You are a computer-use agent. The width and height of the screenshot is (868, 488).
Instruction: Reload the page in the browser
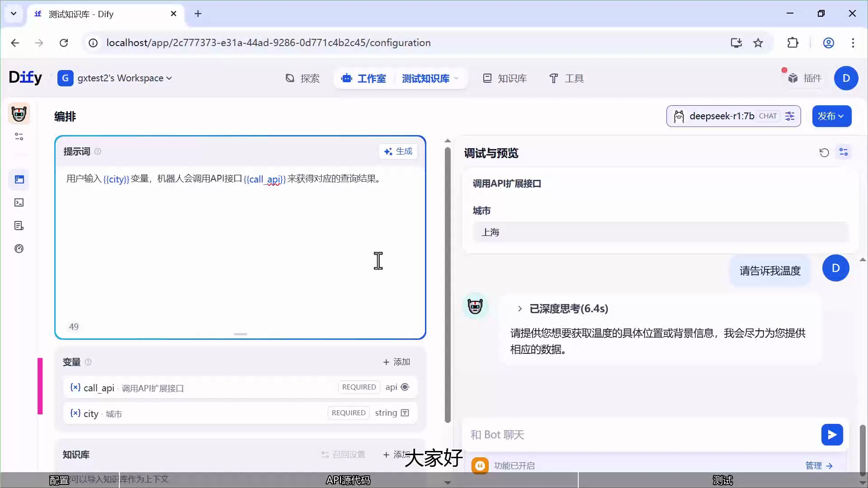coord(64,42)
